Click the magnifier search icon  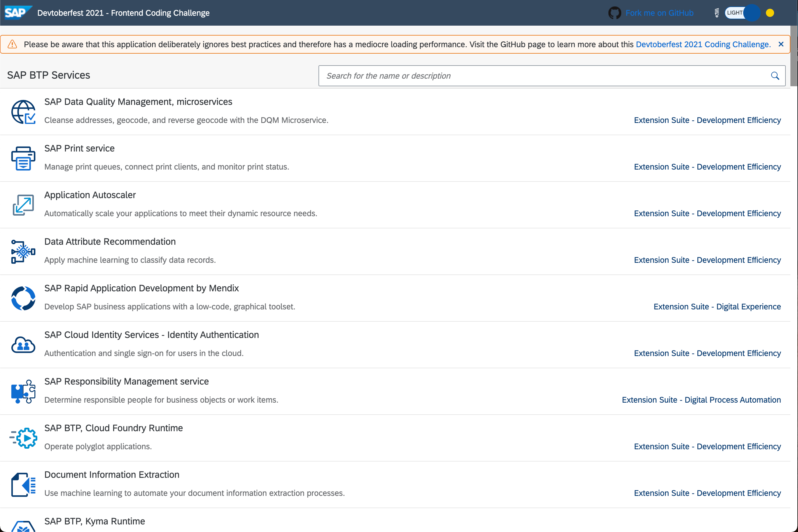pyautogui.click(x=775, y=76)
